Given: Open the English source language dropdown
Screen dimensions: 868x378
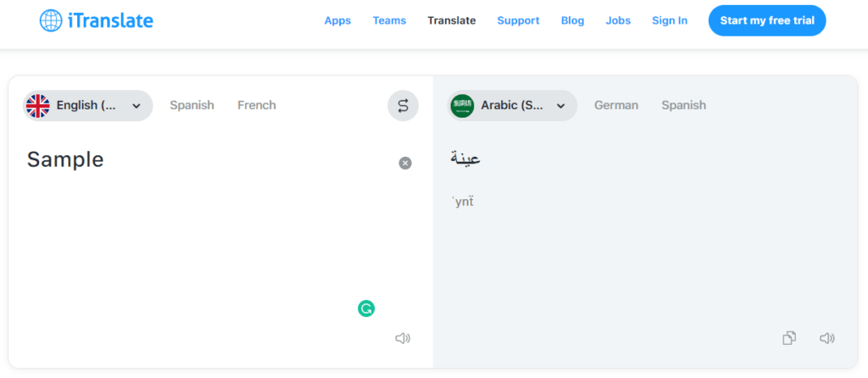Looking at the screenshot, I should pyautogui.click(x=136, y=106).
